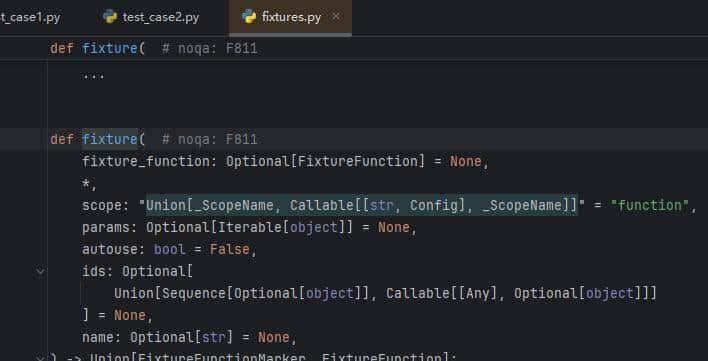Click the False default value

pyautogui.click(x=229, y=250)
